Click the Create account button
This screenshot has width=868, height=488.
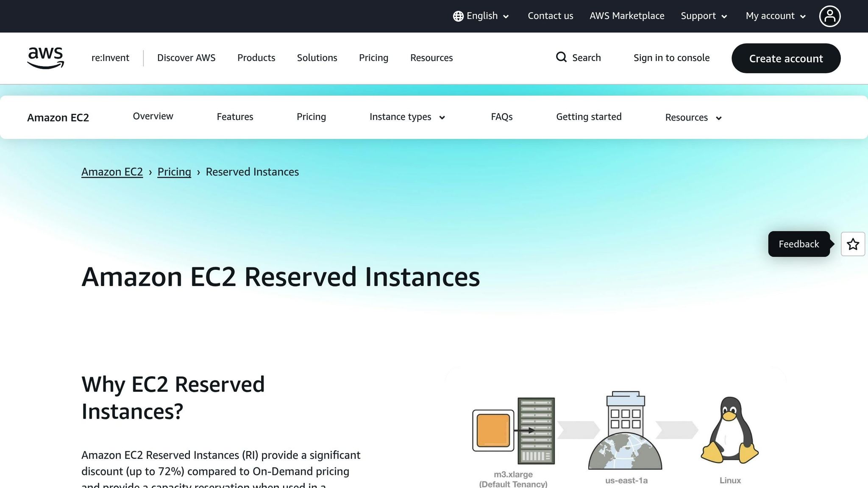(786, 58)
